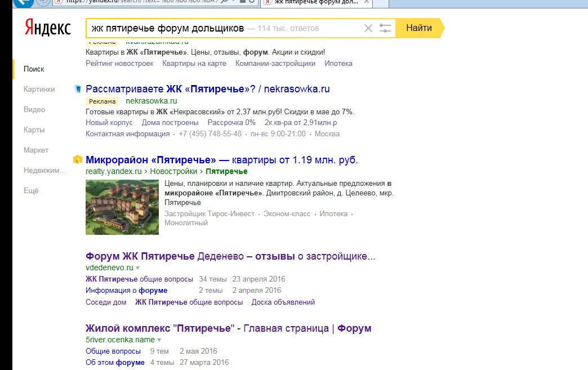Open the Рассматриваете ЖК «Пятиречье»? ad title

208,89
